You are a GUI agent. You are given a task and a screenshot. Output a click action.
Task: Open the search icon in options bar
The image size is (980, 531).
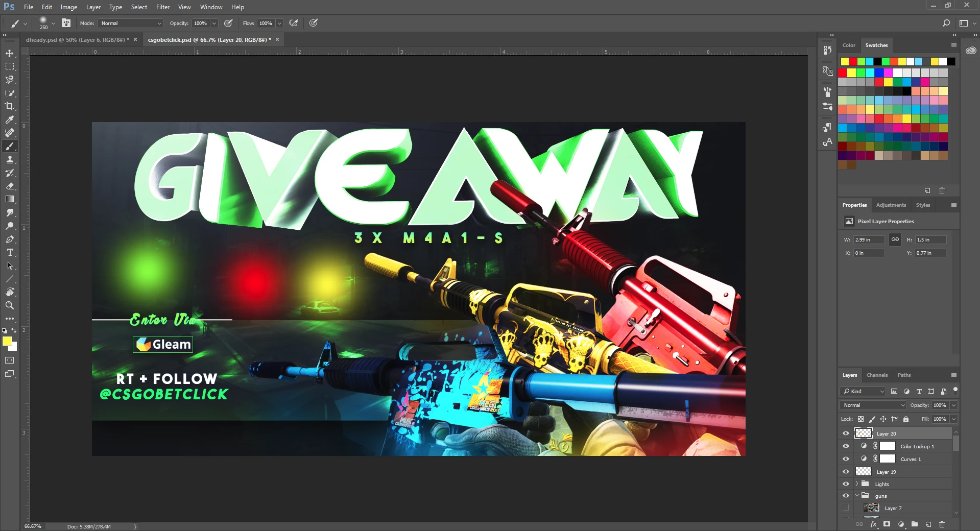pos(946,23)
